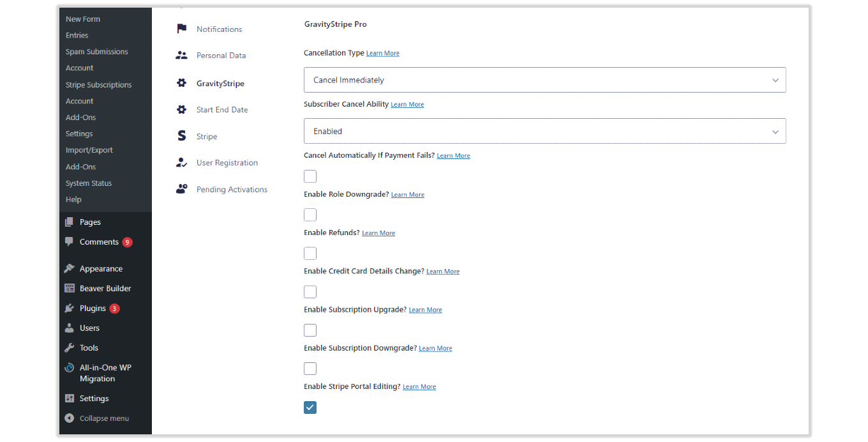Click the Beaver Builder icon
The width and height of the screenshot is (868, 442).
pyautogui.click(x=70, y=289)
